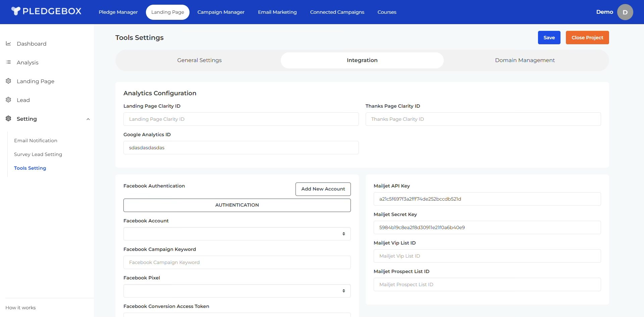Open Email Marketing in top navigation
Screen dimensions: 644x317
click(x=277, y=12)
